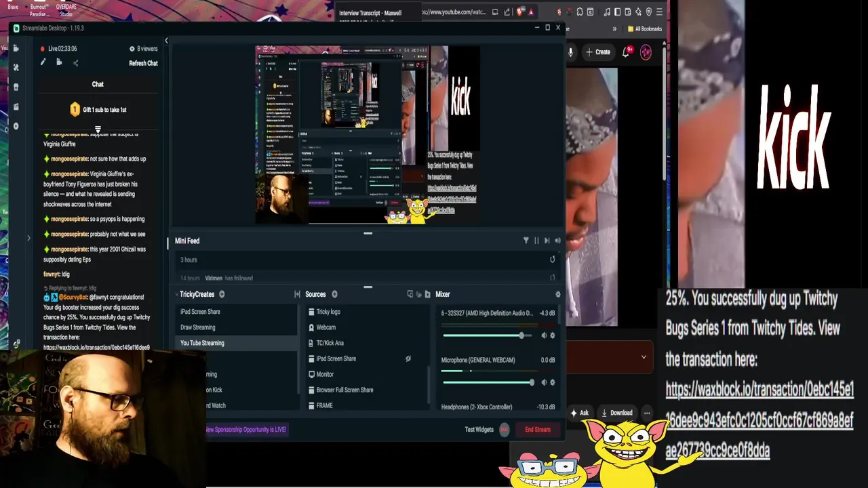This screenshot has width=868, height=488.
Task: Select the You Tube Streaming scene
Action: pos(235,343)
